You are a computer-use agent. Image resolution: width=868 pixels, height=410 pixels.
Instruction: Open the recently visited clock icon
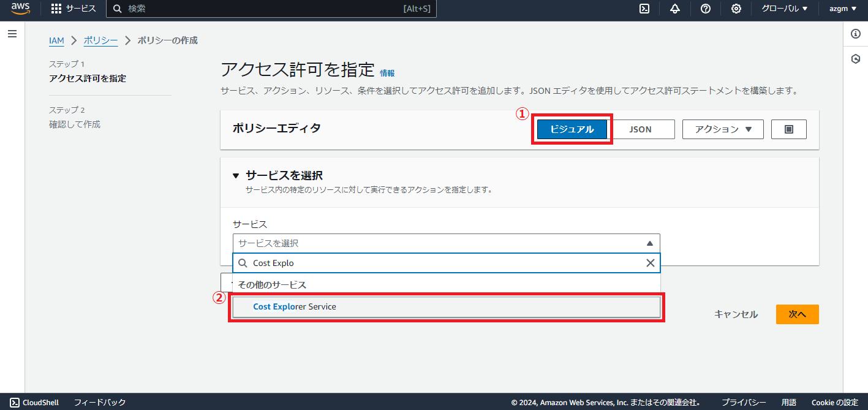[x=855, y=58]
